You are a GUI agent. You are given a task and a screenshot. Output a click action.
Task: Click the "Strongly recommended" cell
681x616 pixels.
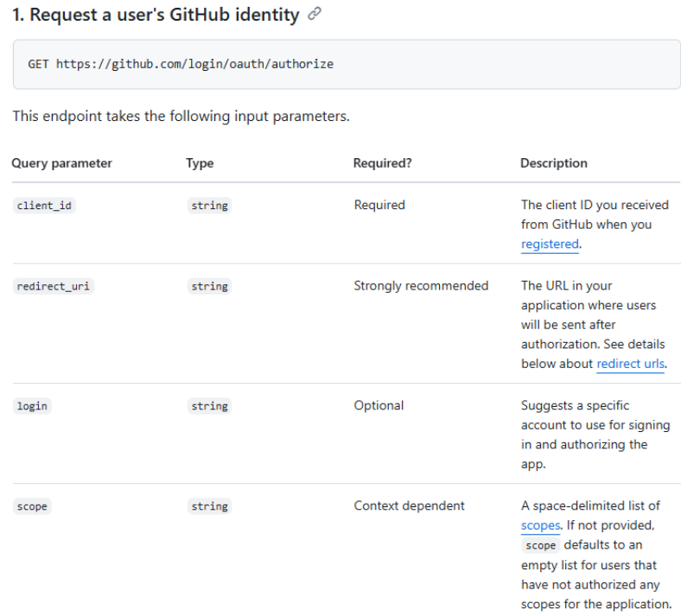pyautogui.click(x=421, y=285)
